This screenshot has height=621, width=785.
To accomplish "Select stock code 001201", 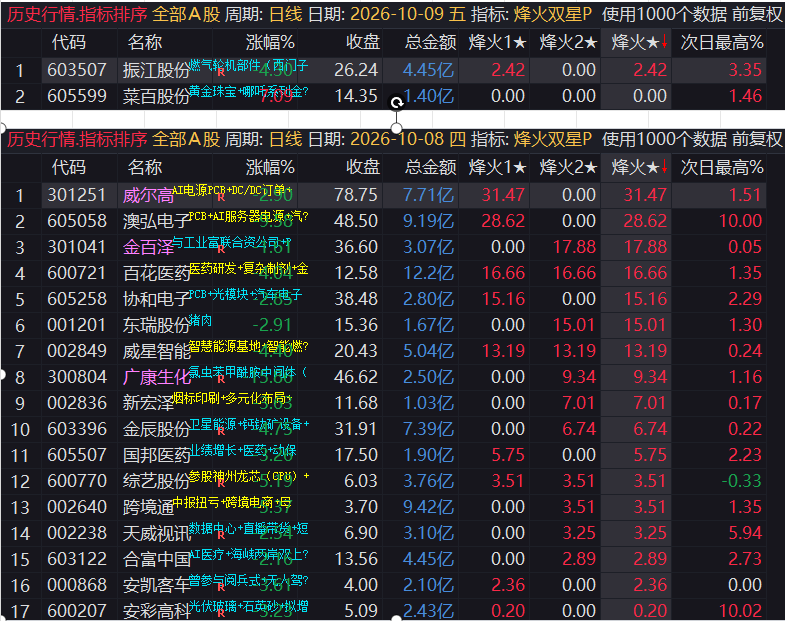I will (77, 325).
